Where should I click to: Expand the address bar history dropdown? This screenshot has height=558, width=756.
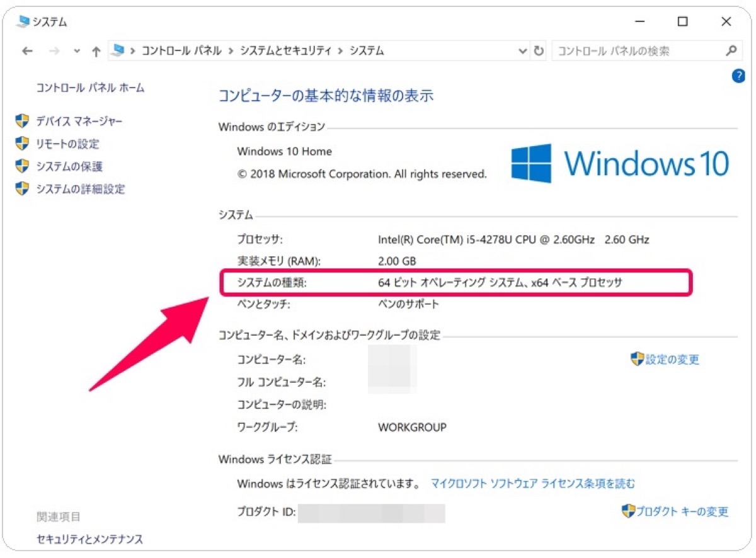coord(522,51)
